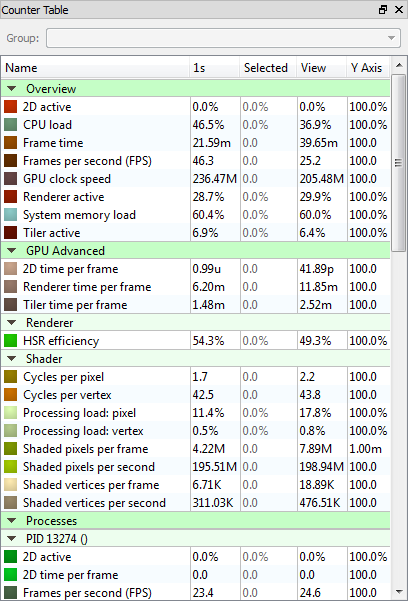Screen dimensions: 408x601
Task: Click the scrollbar up arrow
Action: (399, 65)
